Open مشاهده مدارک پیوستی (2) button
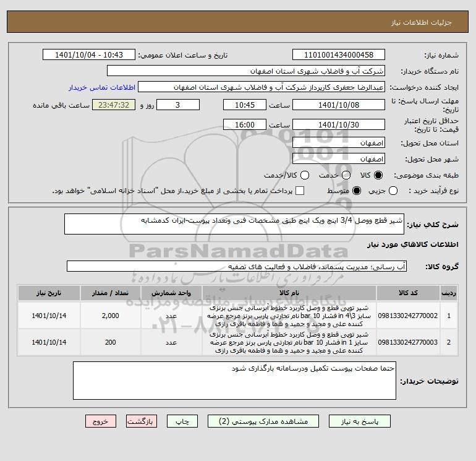Screen dimensions: 476x461 [263, 421]
